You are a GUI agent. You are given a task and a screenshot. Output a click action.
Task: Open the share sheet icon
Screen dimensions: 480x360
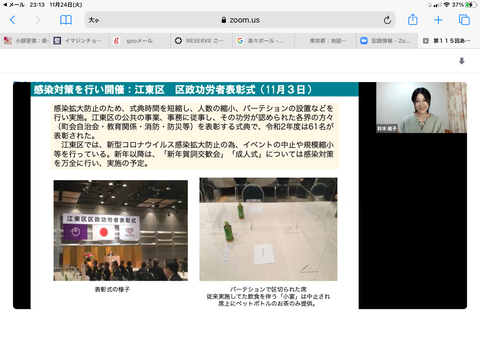click(413, 20)
